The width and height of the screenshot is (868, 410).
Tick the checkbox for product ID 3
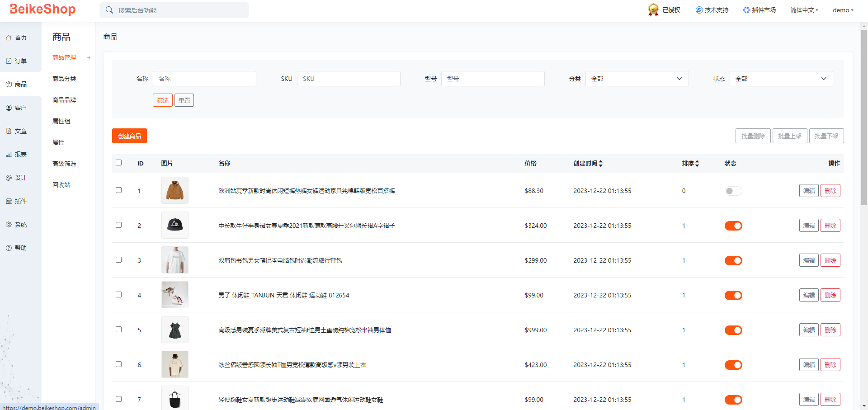(119, 260)
